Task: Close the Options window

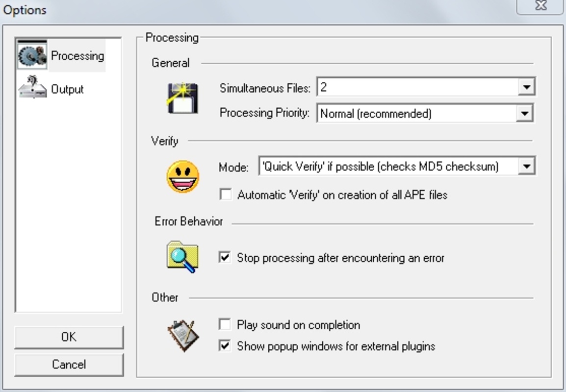Action: (x=540, y=5)
